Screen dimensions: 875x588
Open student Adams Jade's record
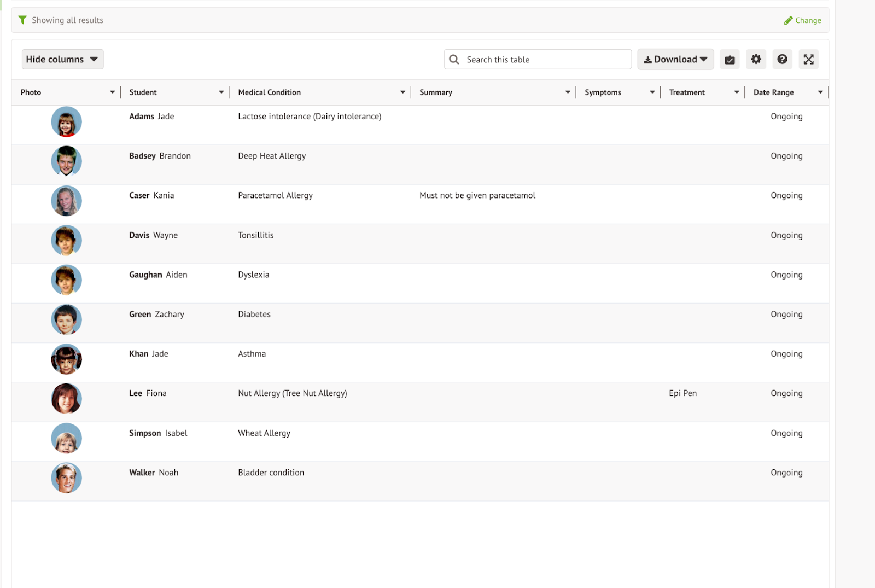[x=151, y=117]
